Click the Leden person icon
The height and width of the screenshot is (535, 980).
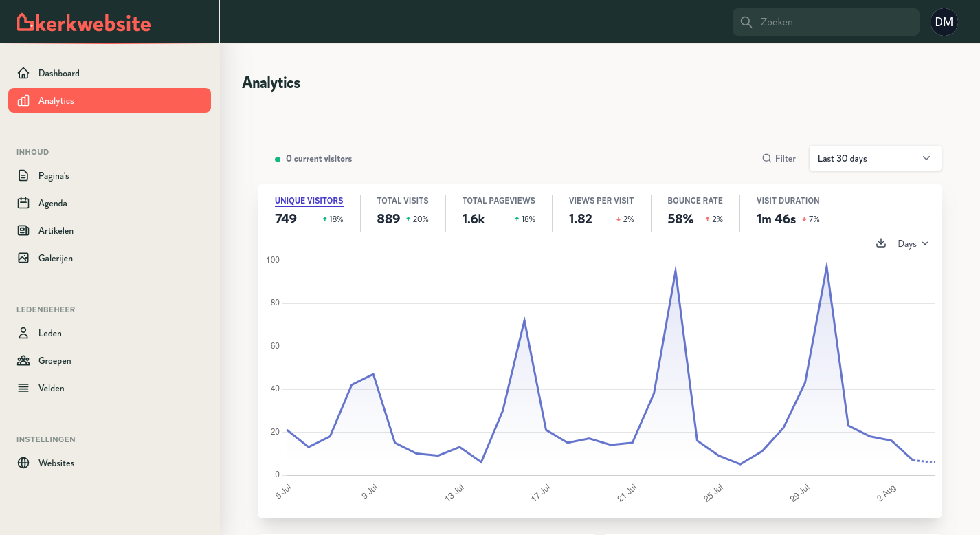(x=23, y=334)
